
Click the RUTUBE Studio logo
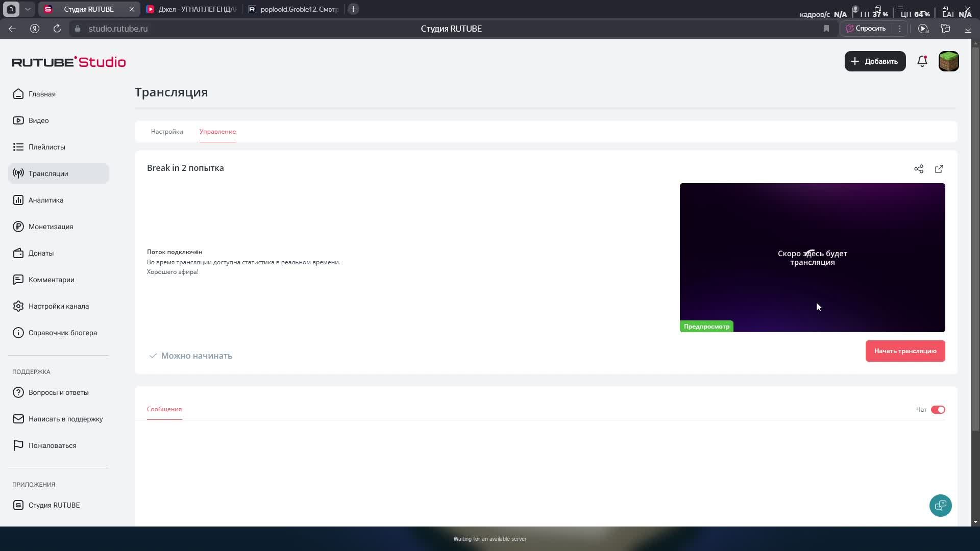click(x=69, y=62)
